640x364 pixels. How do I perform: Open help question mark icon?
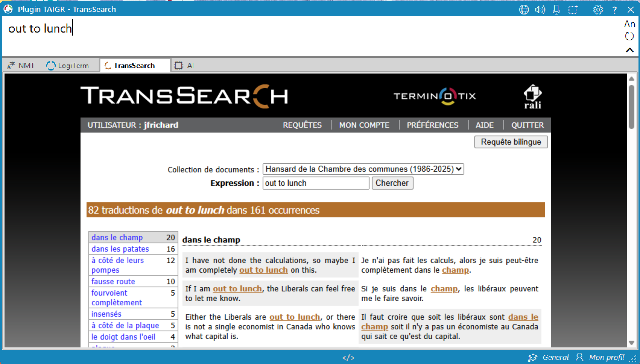(x=614, y=10)
